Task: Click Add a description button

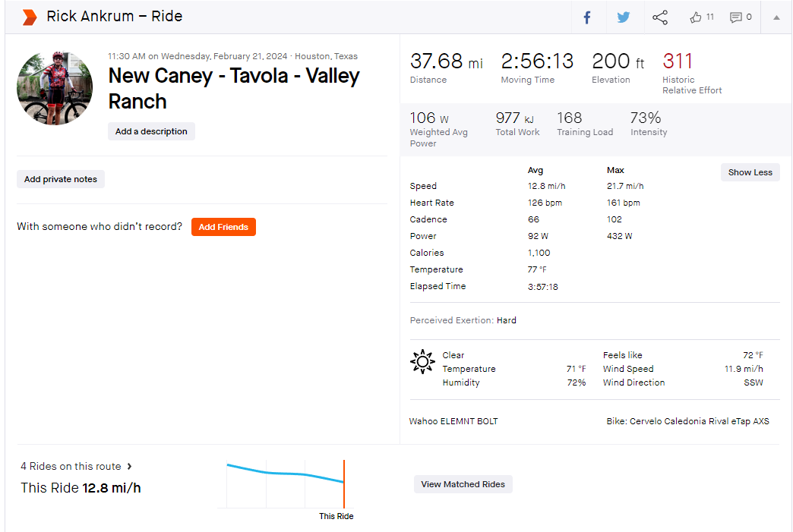Action: pos(151,131)
